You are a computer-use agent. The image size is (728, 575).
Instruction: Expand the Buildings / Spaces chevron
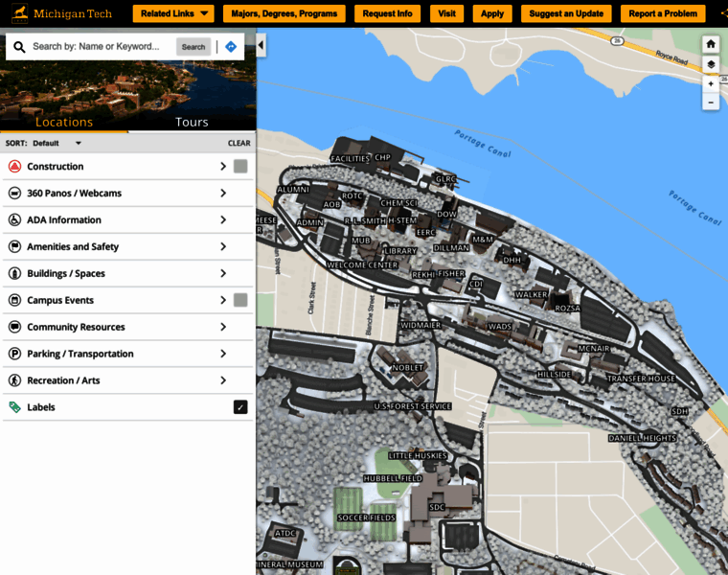pos(223,273)
